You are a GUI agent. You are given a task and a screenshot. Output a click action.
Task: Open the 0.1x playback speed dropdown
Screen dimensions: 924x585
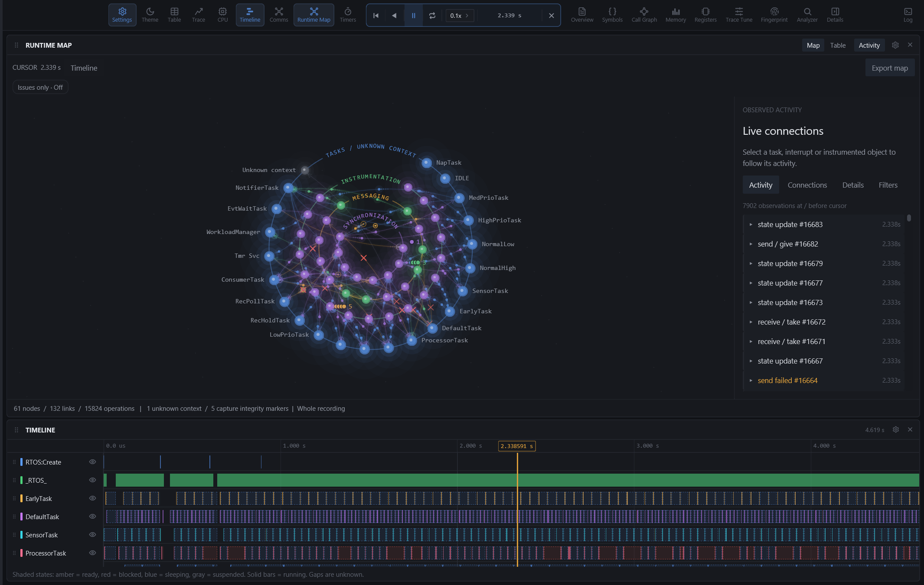coord(460,16)
